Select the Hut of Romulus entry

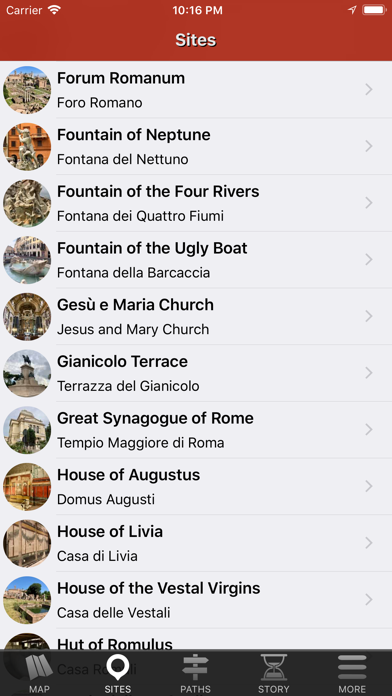click(196, 640)
